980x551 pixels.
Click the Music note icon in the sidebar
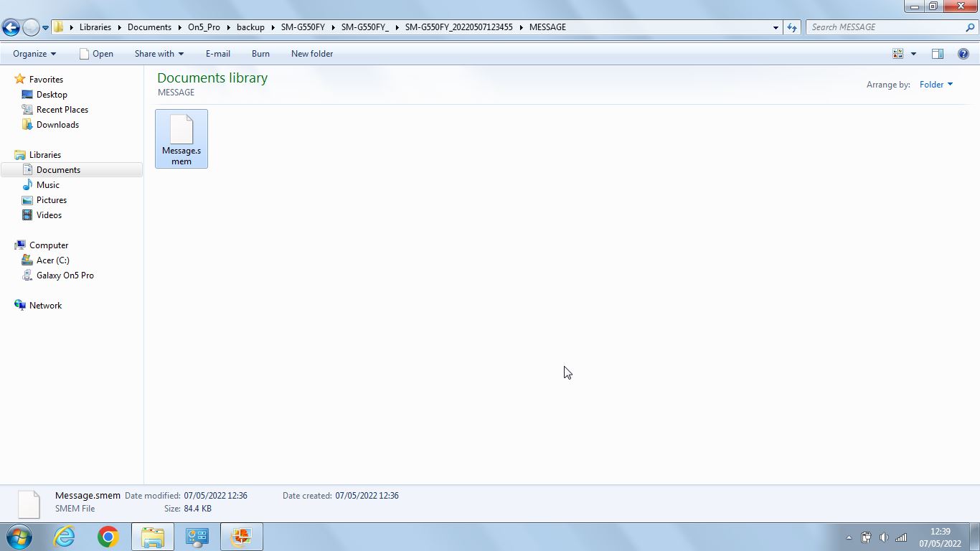[x=27, y=185]
